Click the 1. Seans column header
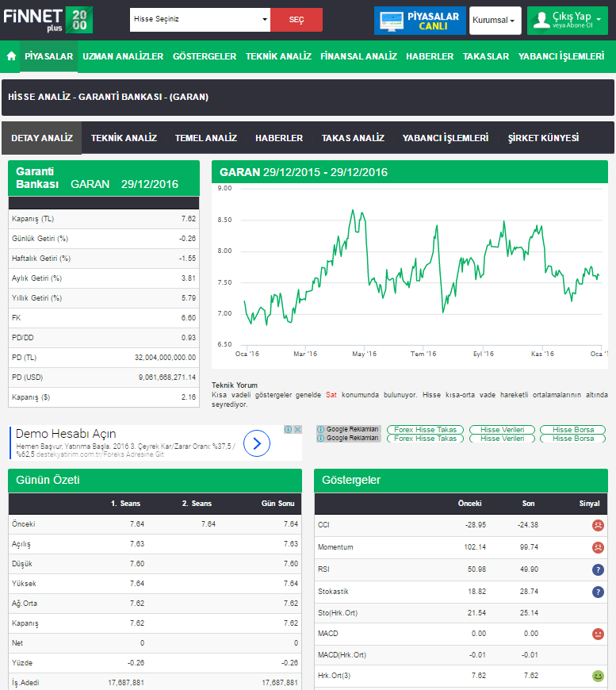 click(125, 504)
